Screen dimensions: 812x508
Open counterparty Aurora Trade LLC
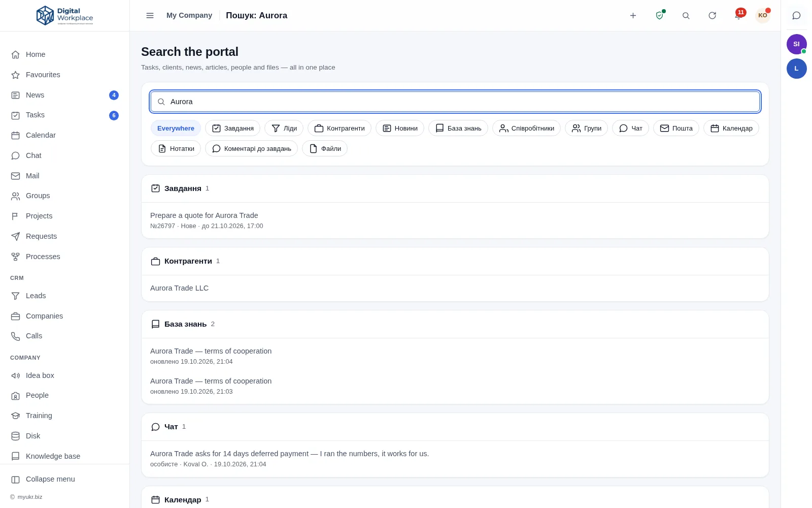179,288
